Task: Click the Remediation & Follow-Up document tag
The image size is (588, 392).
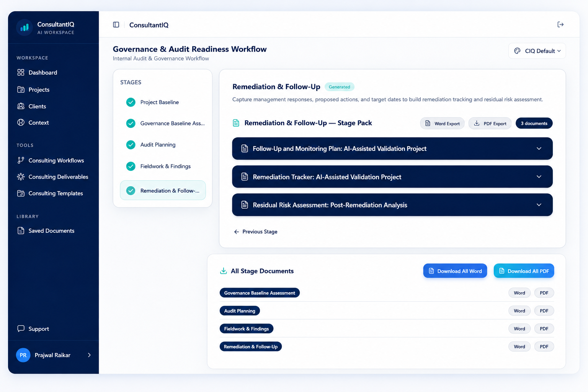Action: 251,346
